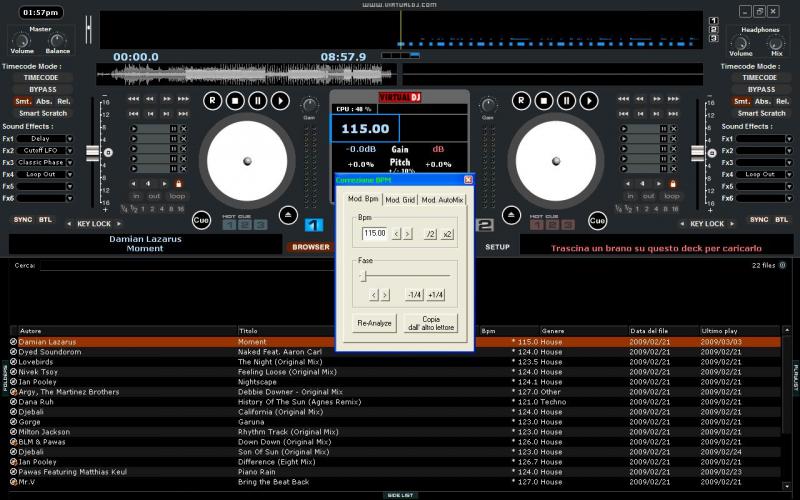Viewport: 800px width, 500px height.
Task: Click left deck hot cue 1
Action: tap(229, 224)
